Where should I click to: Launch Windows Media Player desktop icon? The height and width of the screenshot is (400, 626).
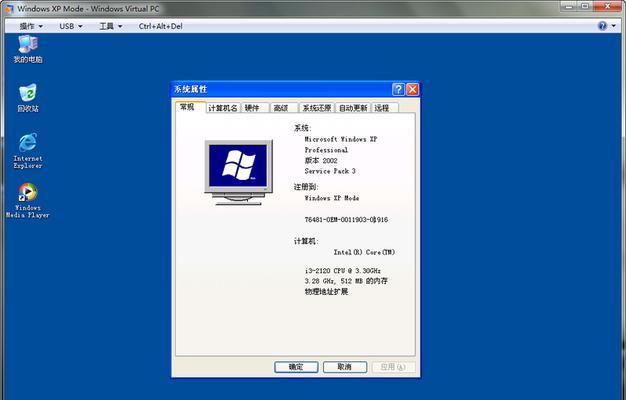point(28,200)
